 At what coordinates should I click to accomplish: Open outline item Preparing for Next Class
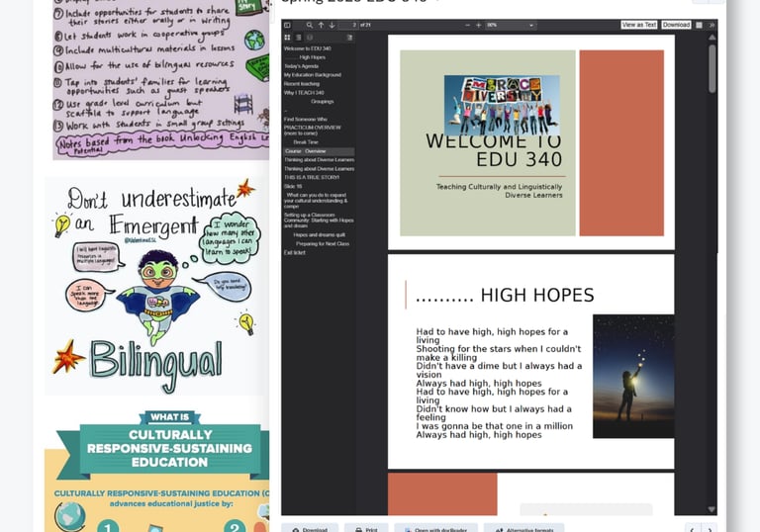323,243
